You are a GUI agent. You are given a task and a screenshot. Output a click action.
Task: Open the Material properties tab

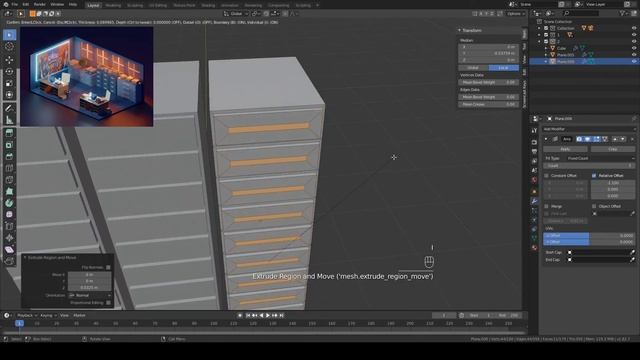(534, 248)
